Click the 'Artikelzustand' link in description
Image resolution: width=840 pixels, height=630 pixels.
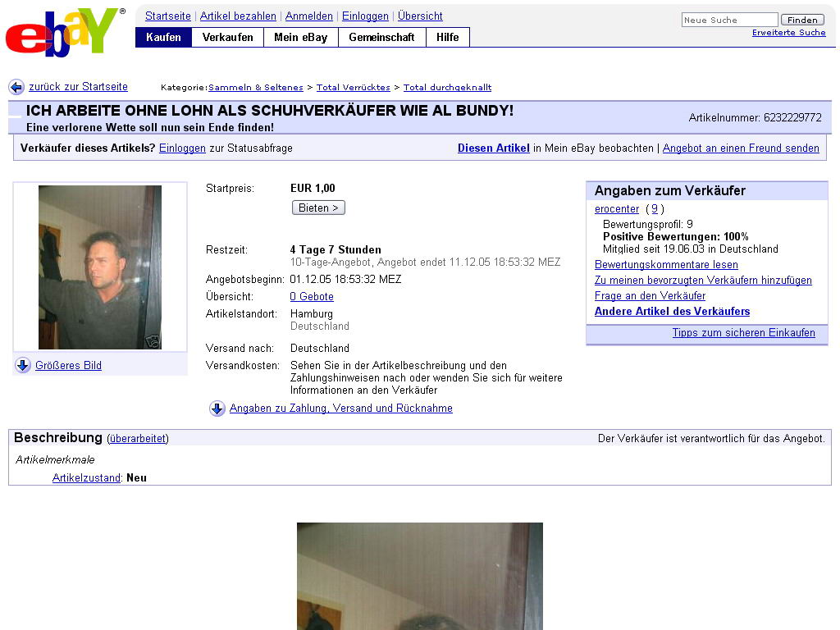pyautogui.click(x=86, y=478)
